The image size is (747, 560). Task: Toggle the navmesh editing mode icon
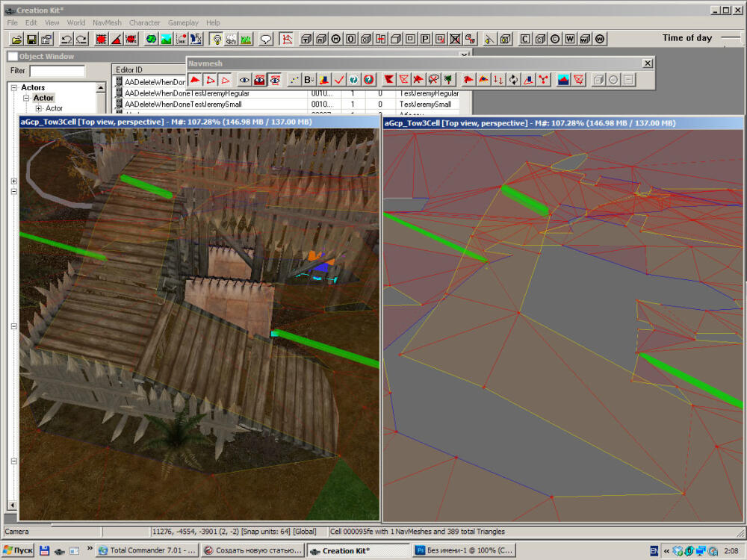[286, 39]
